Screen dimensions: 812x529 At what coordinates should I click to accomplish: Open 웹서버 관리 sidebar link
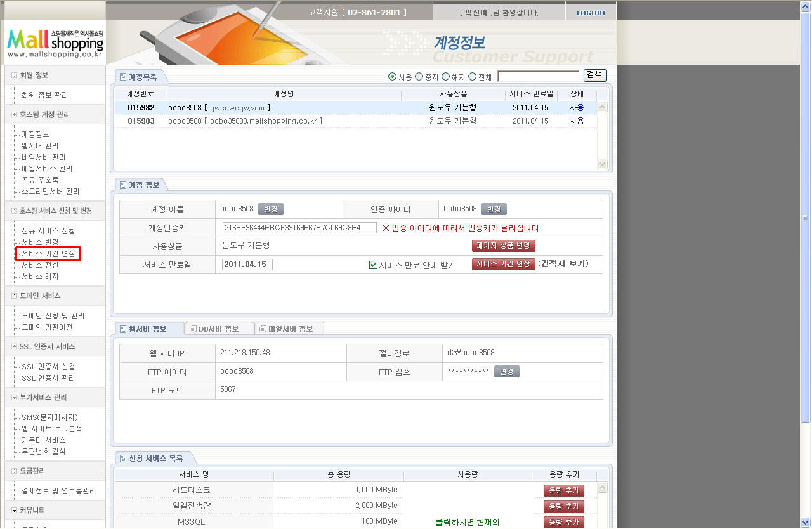point(40,146)
